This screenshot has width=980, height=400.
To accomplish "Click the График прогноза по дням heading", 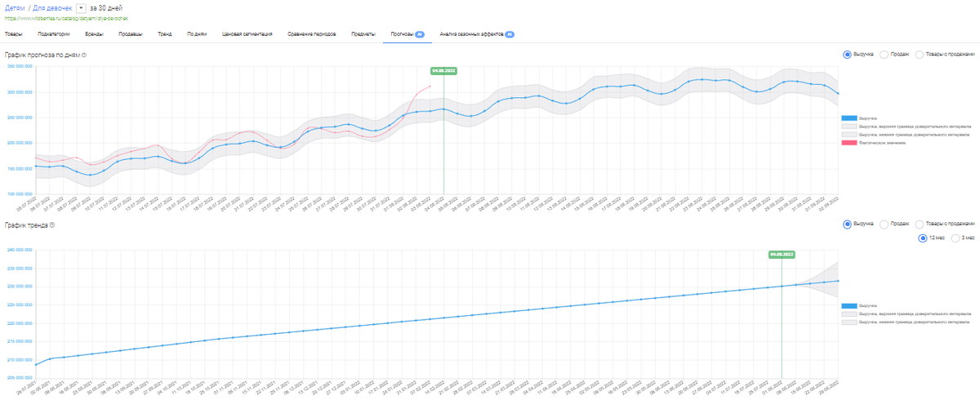I will click(x=42, y=55).
